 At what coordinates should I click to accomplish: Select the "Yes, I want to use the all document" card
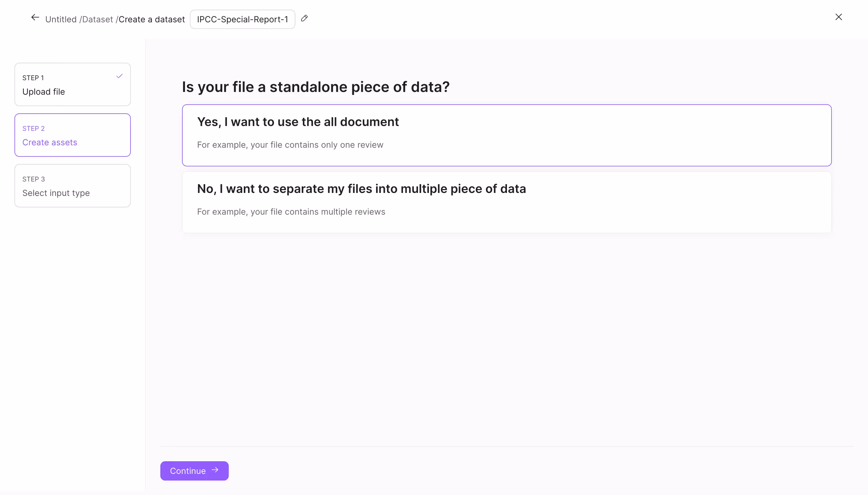(506, 135)
